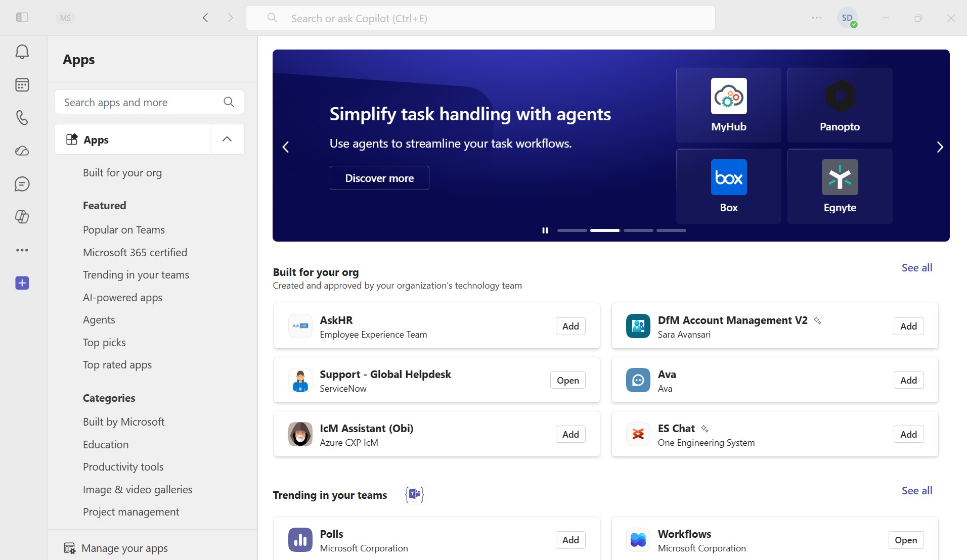This screenshot has width=967, height=560.
Task: Pause the banner carousel
Action: click(x=545, y=230)
